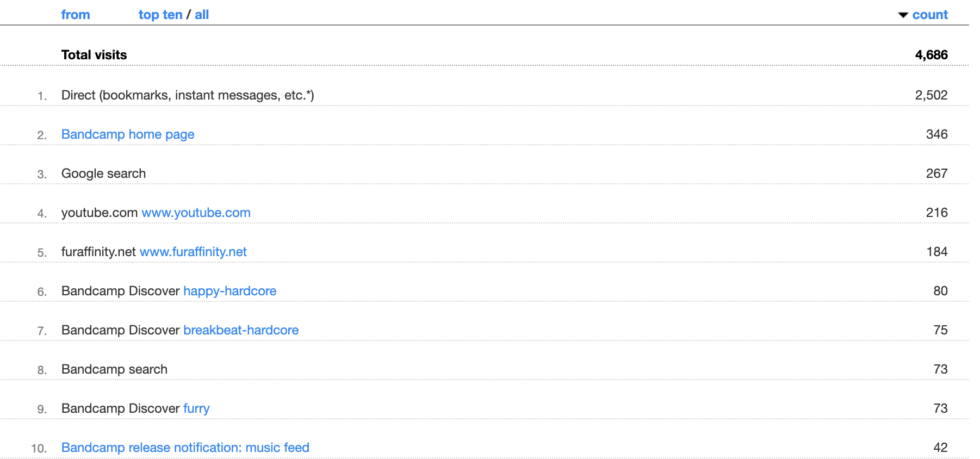Select the rank number '10.'
The height and width of the screenshot is (459, 980).
[x=39, y=448]
